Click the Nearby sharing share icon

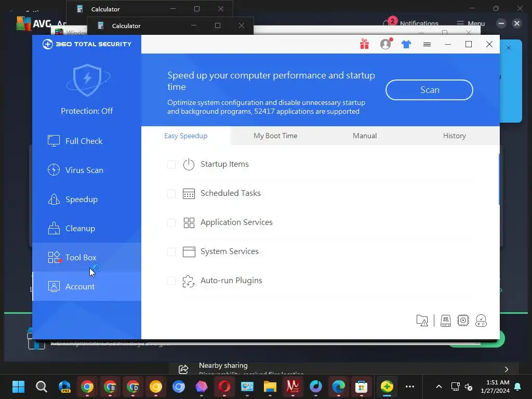(183, 369)
